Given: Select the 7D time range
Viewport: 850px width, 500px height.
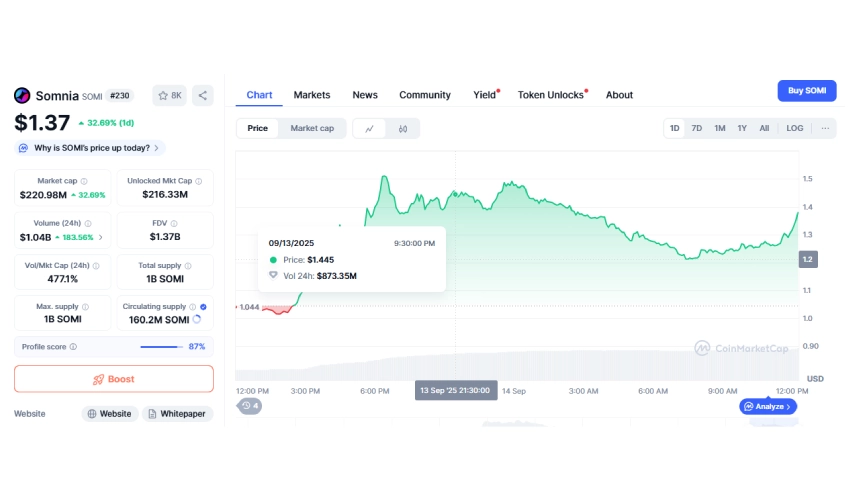Looking at the screenshot, I should (697, 128).
